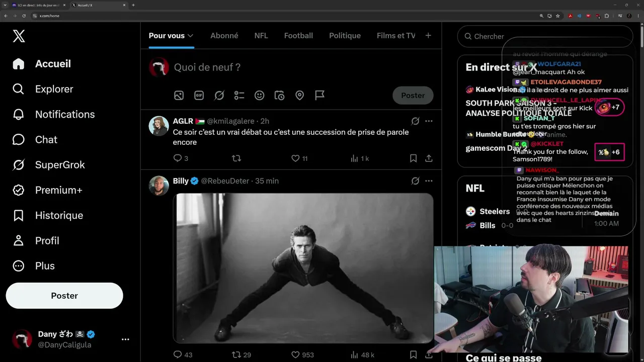The image size is (644, 362).
Task: Switch to the Films et TV tab
Action: [x=396, y=36]
